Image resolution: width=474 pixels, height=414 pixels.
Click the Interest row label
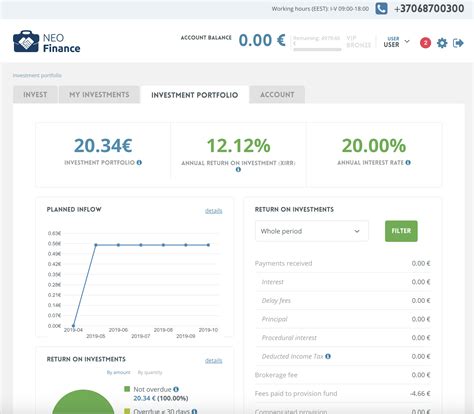click(x=273, y=282)
